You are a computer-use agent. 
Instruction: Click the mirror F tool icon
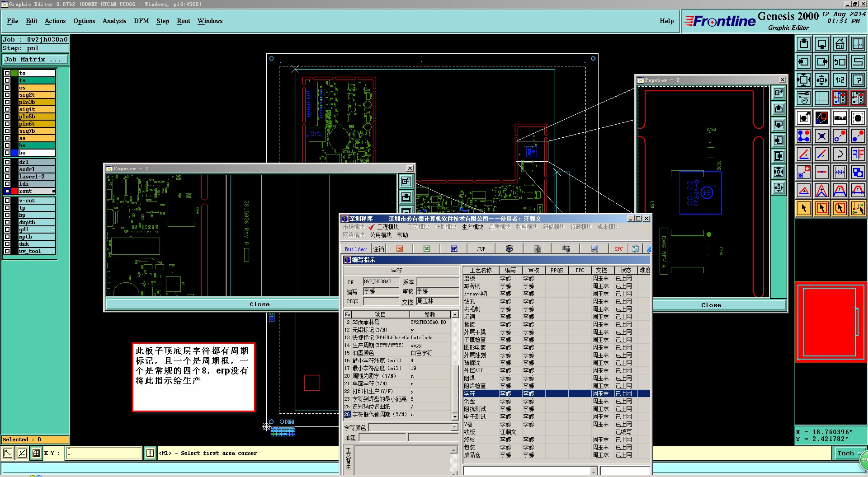pos(858,154)
